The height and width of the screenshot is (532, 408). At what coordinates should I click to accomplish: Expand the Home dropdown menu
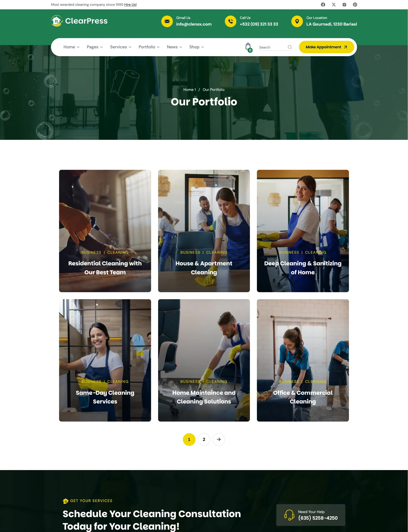(x=71, y=47)
